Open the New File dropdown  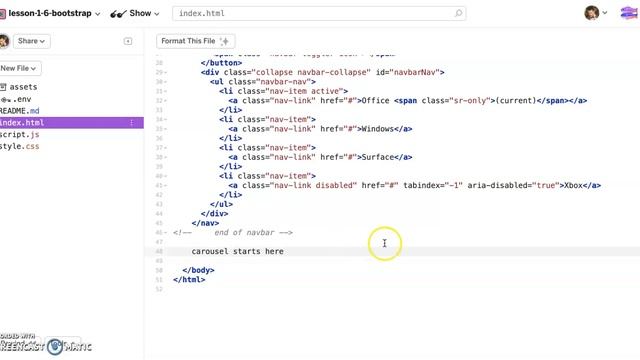point(19,68)
